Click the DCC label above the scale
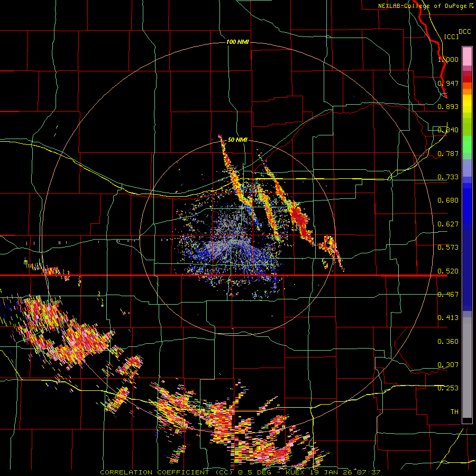This screenshot has width=476, height=476. coord(464,32)
